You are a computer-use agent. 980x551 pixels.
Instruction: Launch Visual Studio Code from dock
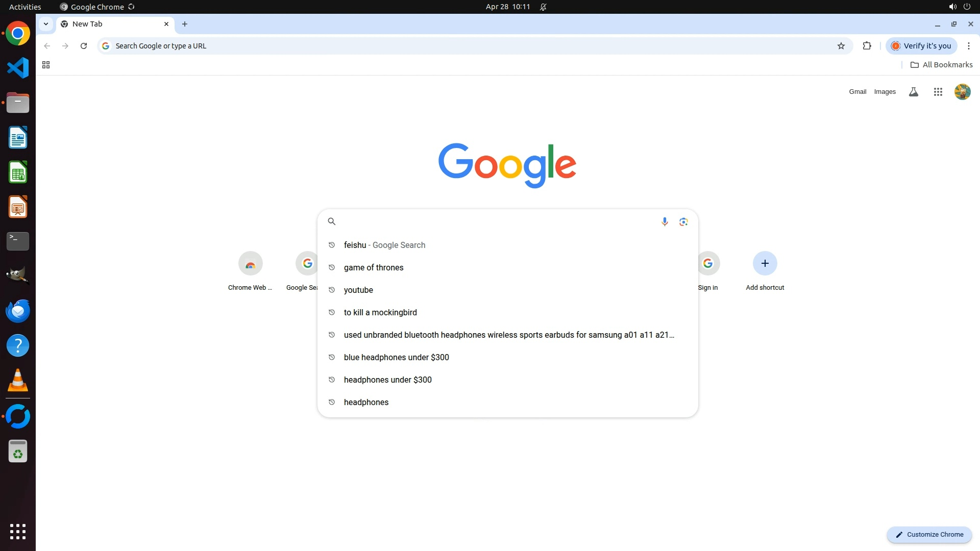click(x=18, y=68)
